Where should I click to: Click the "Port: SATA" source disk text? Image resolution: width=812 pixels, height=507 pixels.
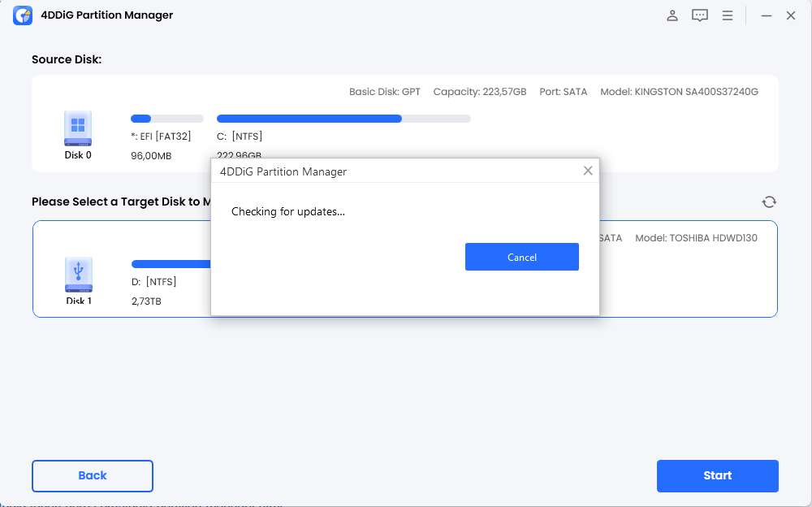(x=563, y=92)
